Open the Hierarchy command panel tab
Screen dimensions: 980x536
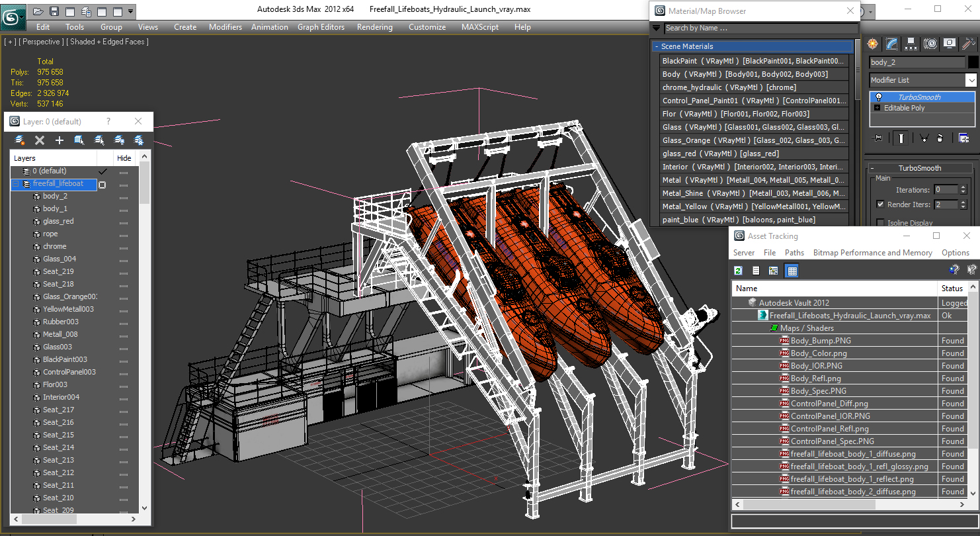coord(911,44)
